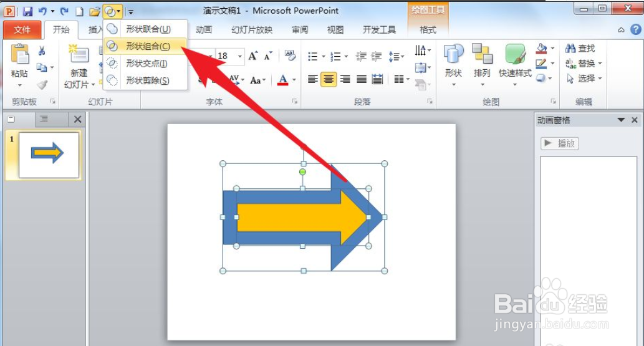Screen dimensions: 644x346
Task: Open the 文件 tab
Action: [x=22, y=29]
